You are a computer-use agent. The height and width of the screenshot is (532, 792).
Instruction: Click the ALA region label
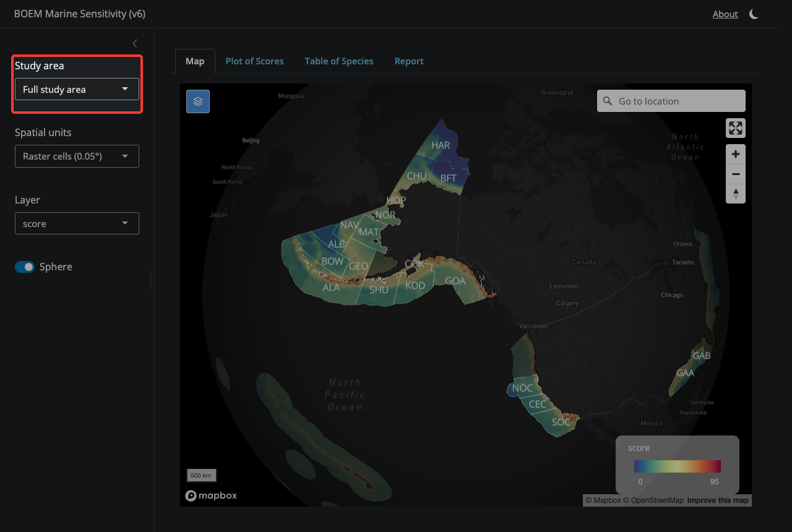coord(331,287)
